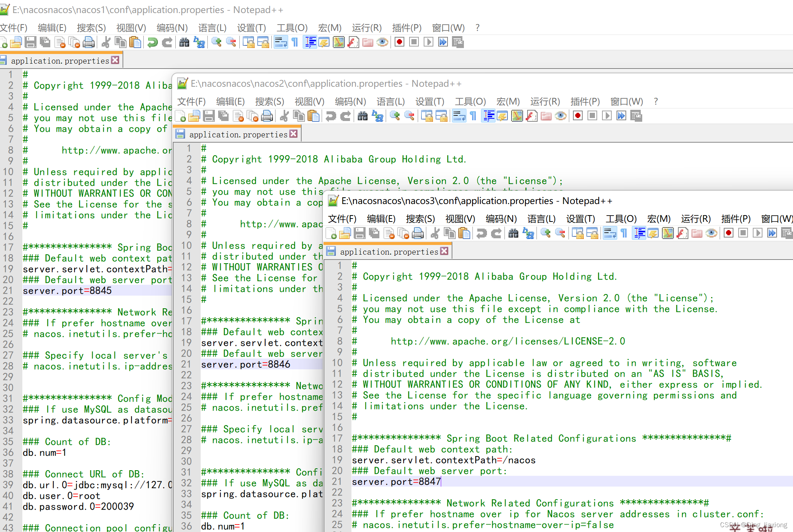
Task: Toggle word wrap in nacos1 toolbar
Action: (x=281, y=42)
